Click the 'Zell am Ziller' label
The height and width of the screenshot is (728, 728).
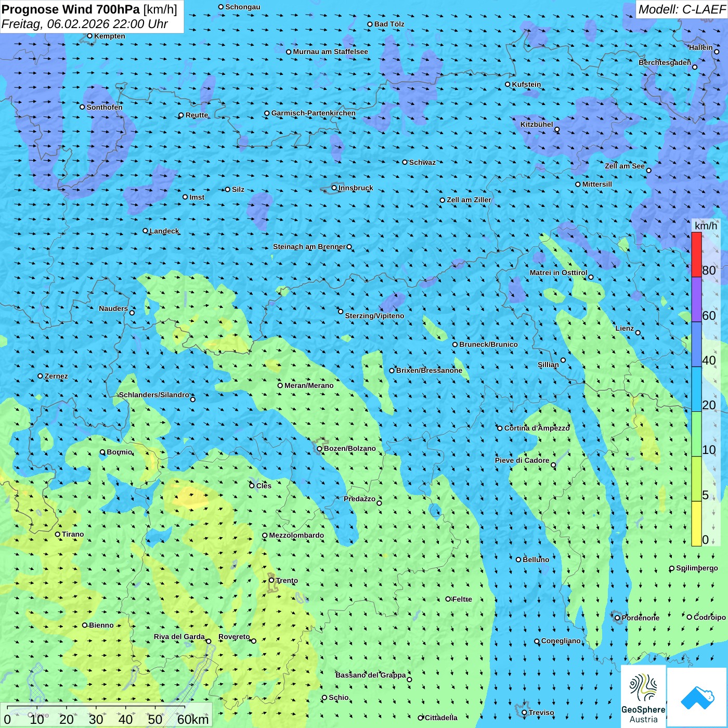pyautogui.click(x=469, y=200)
